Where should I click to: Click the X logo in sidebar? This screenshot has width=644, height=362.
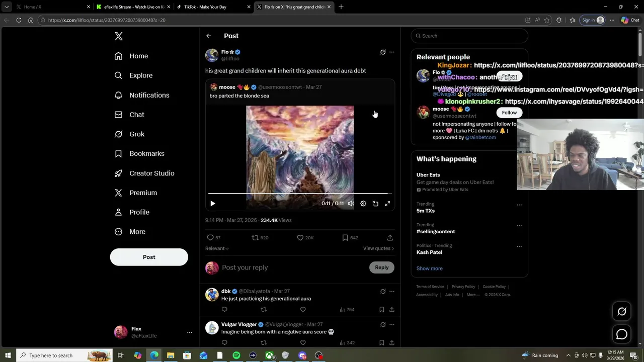pyautogui.click(x=119, y=36)
